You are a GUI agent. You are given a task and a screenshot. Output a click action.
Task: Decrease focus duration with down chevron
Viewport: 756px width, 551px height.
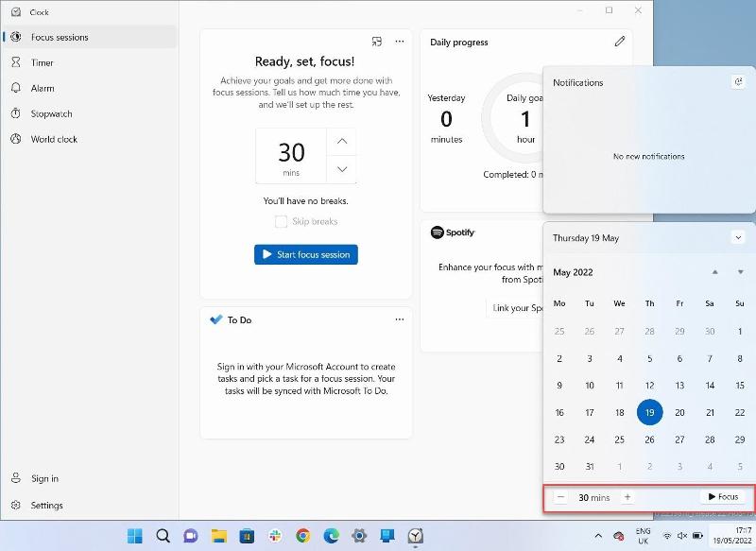[342, 169]
